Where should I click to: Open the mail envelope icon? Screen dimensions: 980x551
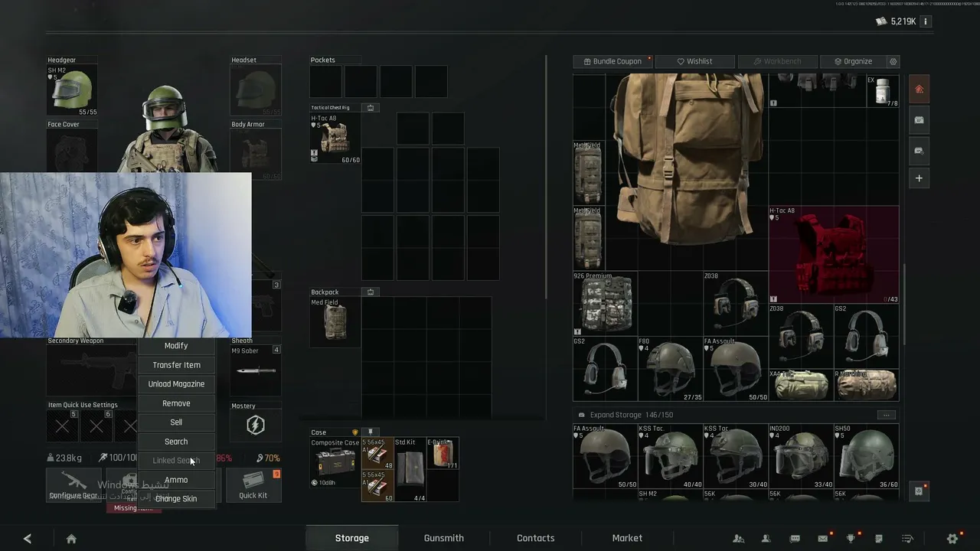click(823, 539)
